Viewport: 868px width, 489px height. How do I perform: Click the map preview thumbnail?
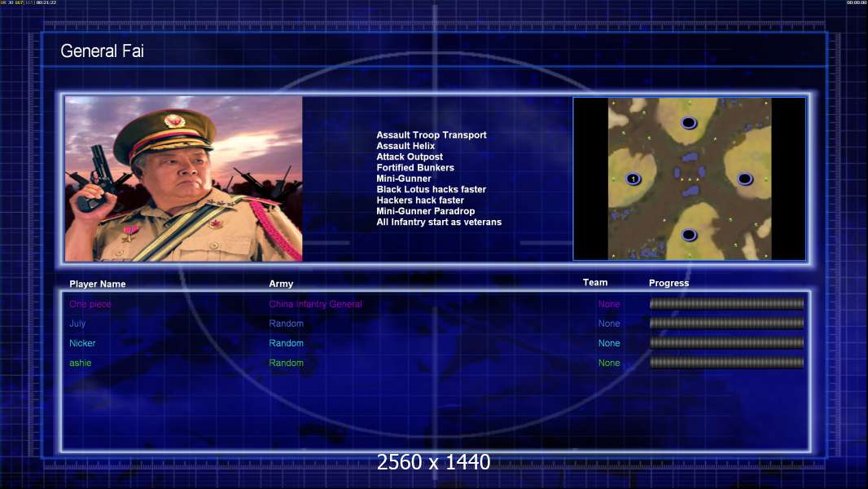(689, 178)
